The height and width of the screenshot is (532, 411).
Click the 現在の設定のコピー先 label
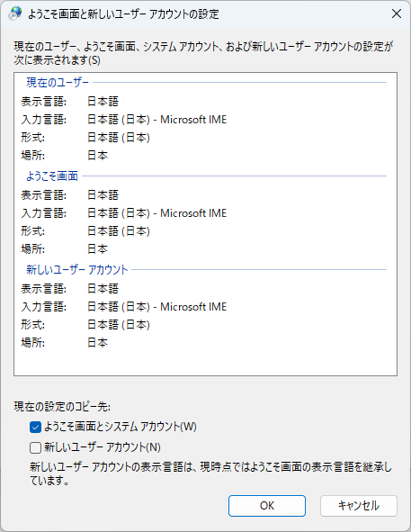coord(62,407)
